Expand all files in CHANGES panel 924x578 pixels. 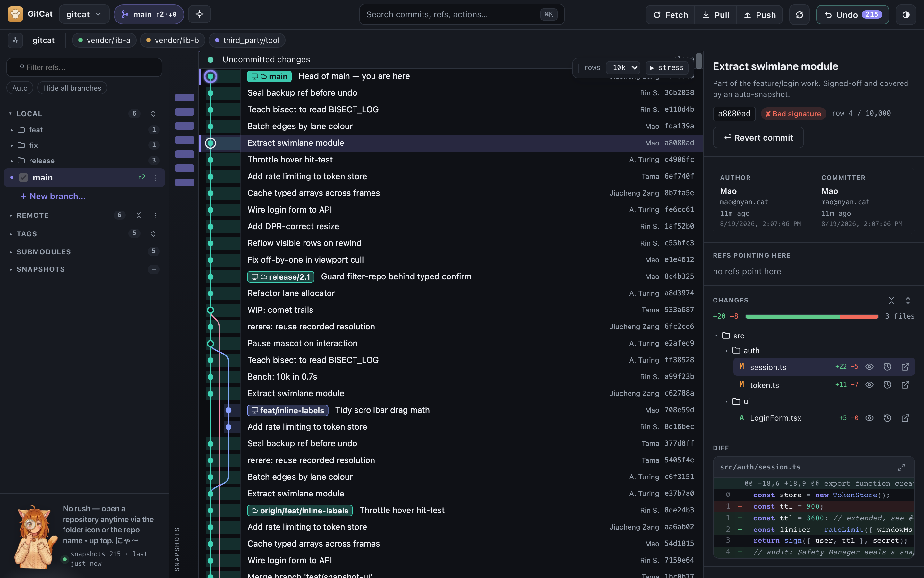pos(908,301)
